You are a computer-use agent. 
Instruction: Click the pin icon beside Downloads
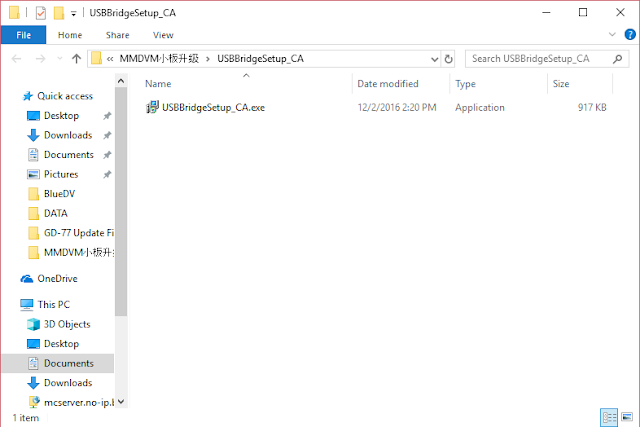click(x=107, y=136)
